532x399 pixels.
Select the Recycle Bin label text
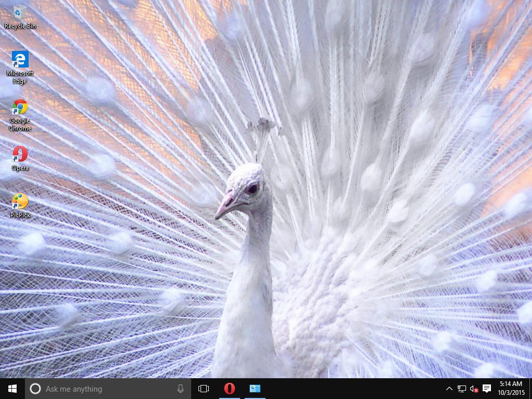[x=19, y=25]
